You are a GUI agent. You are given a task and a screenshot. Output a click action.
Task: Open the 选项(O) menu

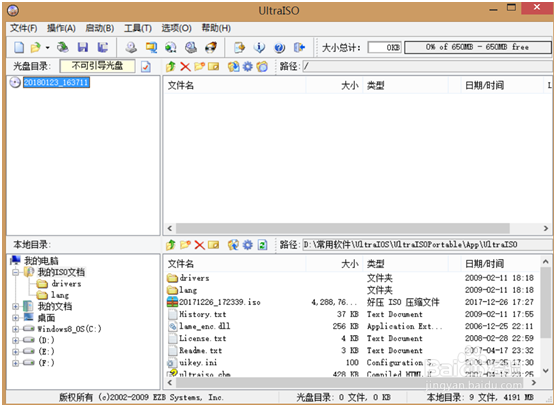(x=176, y=28)
